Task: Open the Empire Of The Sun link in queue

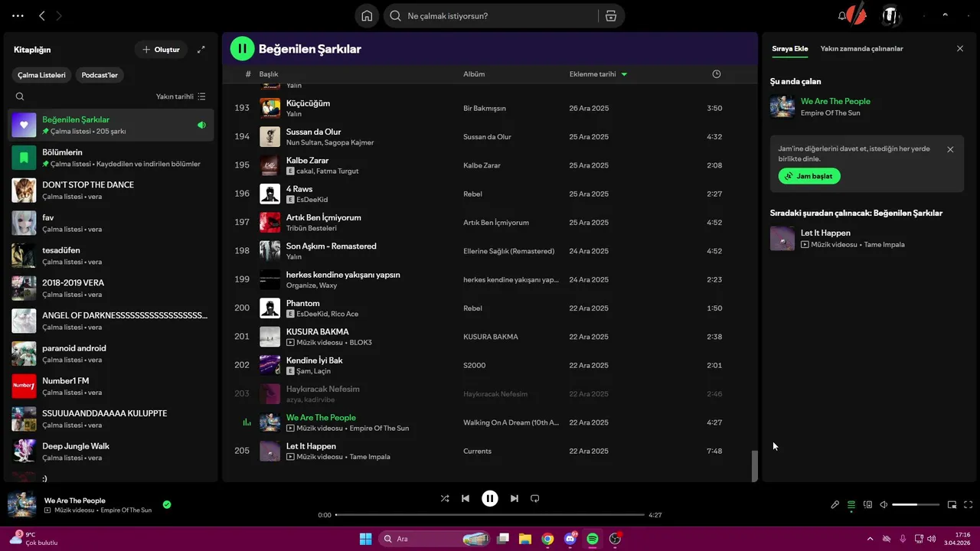Action: [x=831, y=112]
